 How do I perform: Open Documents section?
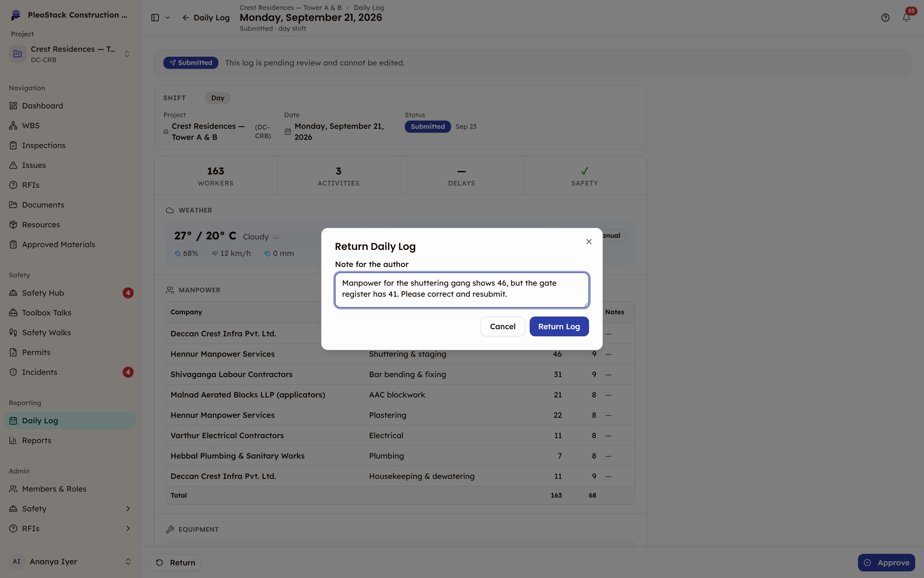click(x=70, y=205)
